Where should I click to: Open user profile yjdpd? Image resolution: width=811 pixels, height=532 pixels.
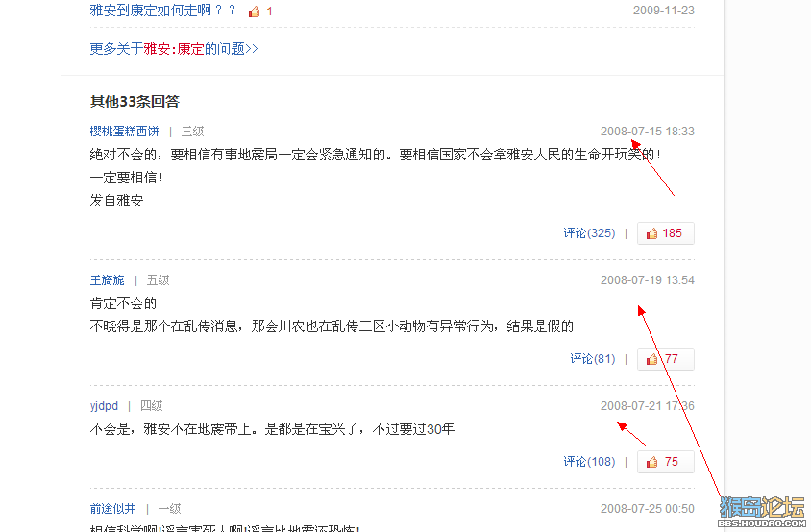click(104, 406)
